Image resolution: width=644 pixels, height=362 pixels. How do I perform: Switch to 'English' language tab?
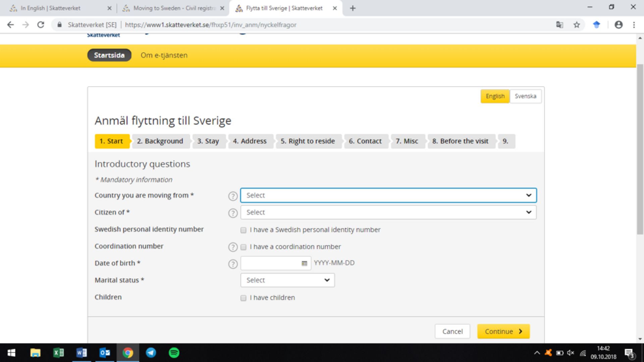tap(494, 96)
